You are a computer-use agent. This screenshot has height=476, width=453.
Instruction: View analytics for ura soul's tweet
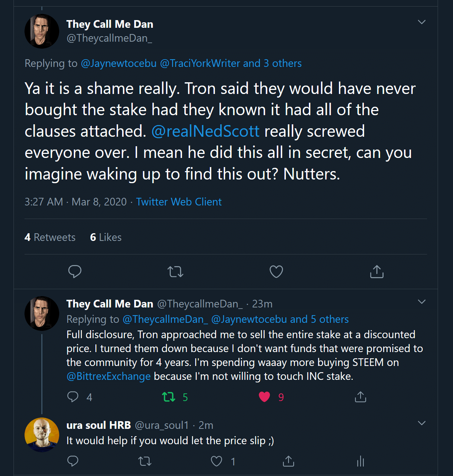[360, 461]
